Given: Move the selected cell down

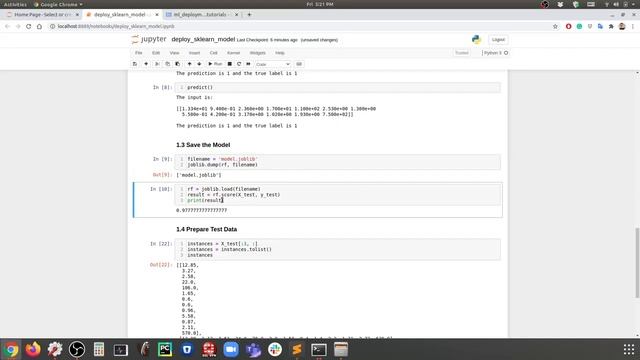Looking at the screenshot, I should (x=199, y=64).
